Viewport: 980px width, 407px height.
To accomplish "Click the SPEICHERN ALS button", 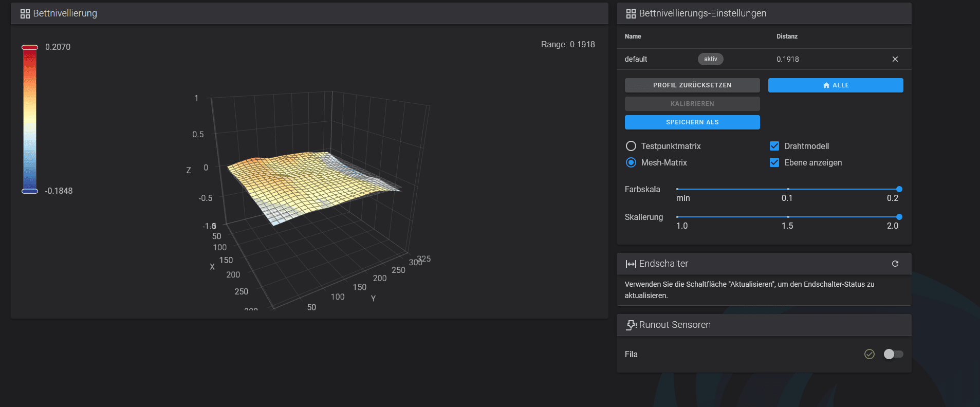I will (692, 122).
